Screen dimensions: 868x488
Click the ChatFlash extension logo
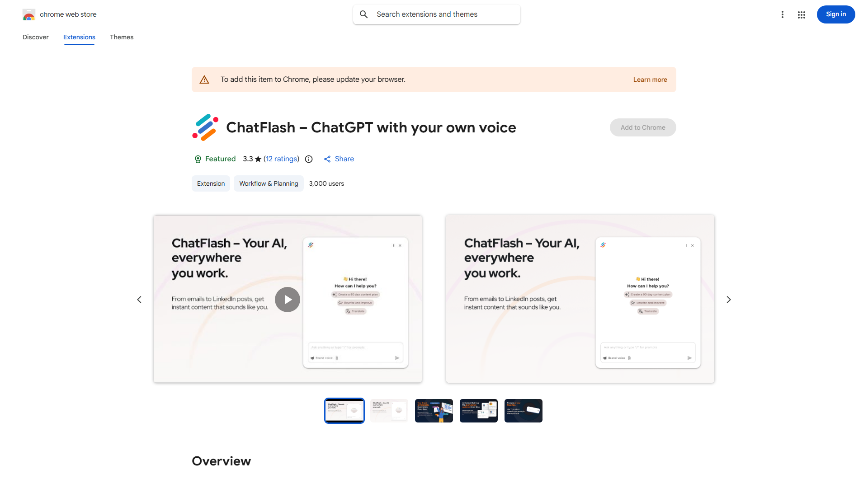pos(205,127)
